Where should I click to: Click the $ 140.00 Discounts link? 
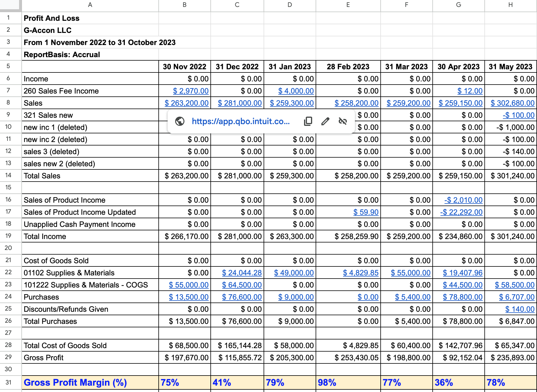click(520, 309)
